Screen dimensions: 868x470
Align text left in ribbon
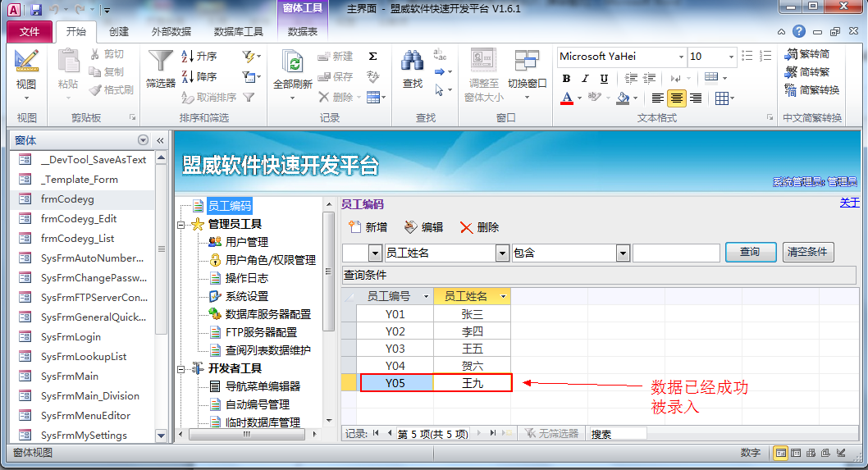tap(658, 98)
